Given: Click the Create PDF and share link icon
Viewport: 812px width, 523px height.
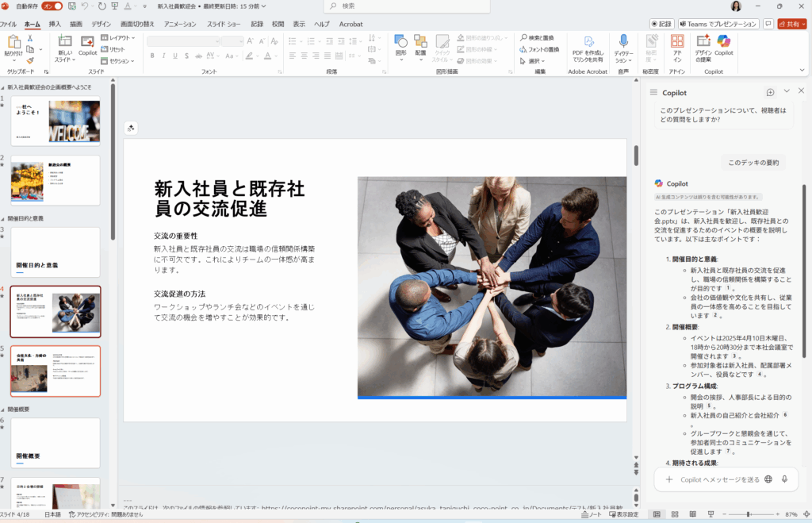Looking at the screenshot, I should point(587,44).
